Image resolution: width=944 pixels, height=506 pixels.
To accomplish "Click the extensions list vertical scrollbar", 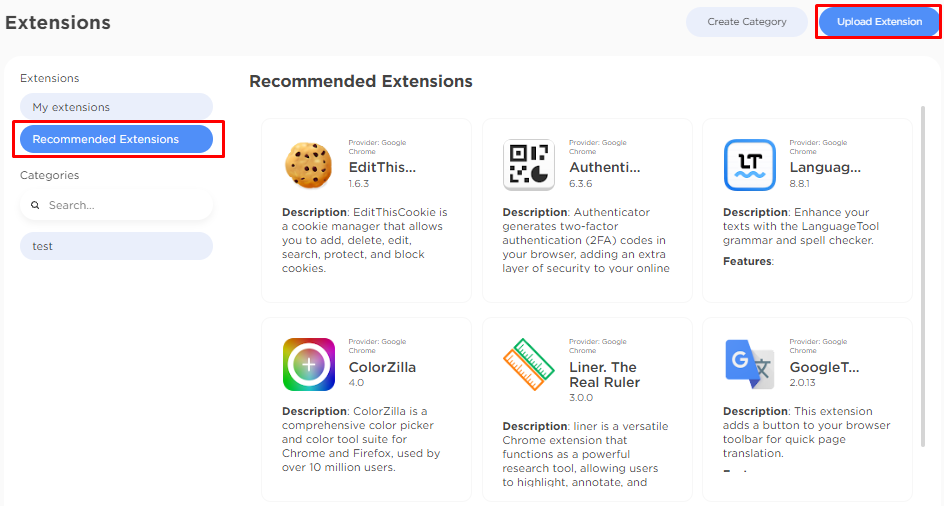I will (x=923, y=277).
